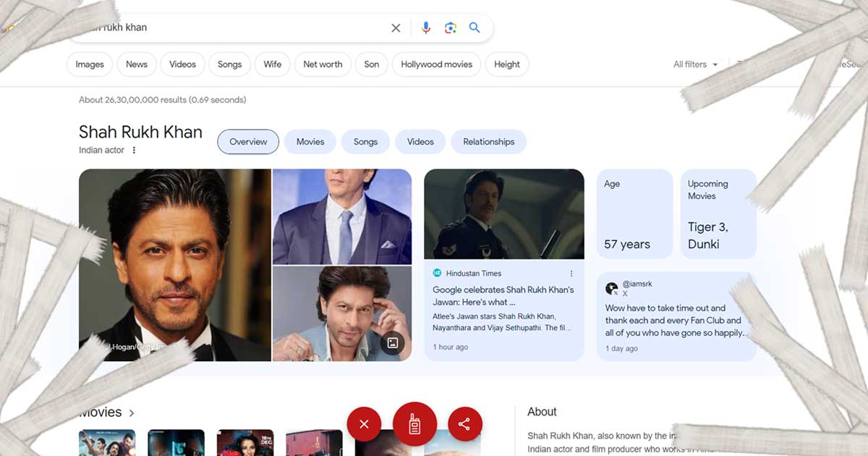
Task: Select the Images filter chip
Action: tap(90, 64)
